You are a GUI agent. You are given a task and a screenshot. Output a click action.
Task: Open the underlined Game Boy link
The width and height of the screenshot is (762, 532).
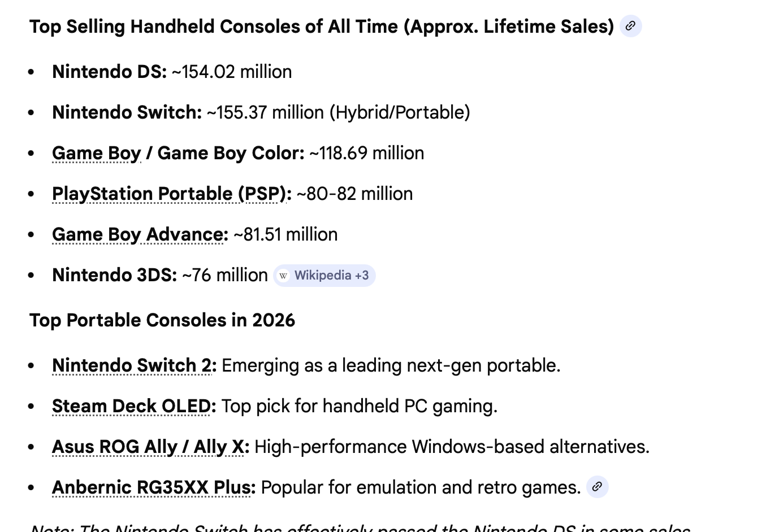coord(96,153)
